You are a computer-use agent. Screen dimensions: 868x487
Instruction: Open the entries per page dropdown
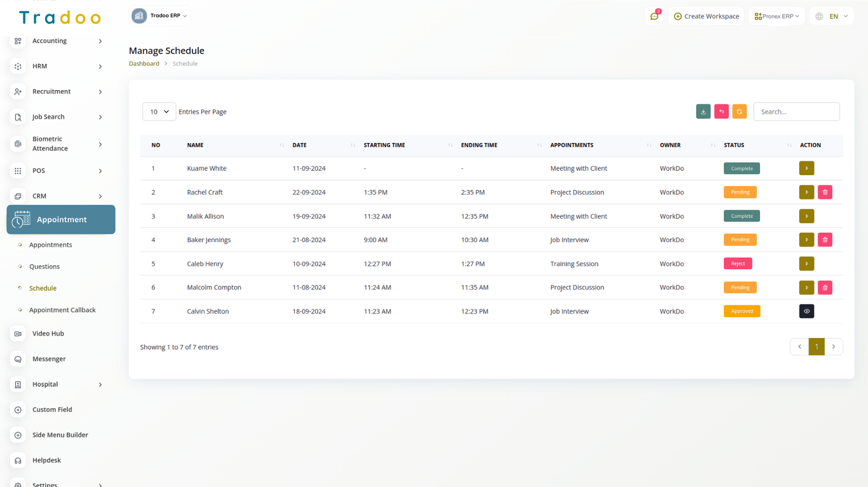[159, 112]
